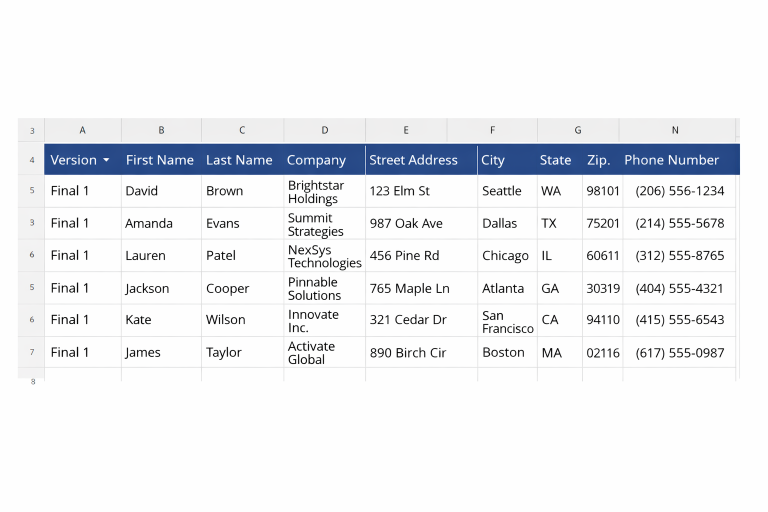This screenshot has height=512, width=768.
Task: Select the Patel last name cell
Action: 242,256
